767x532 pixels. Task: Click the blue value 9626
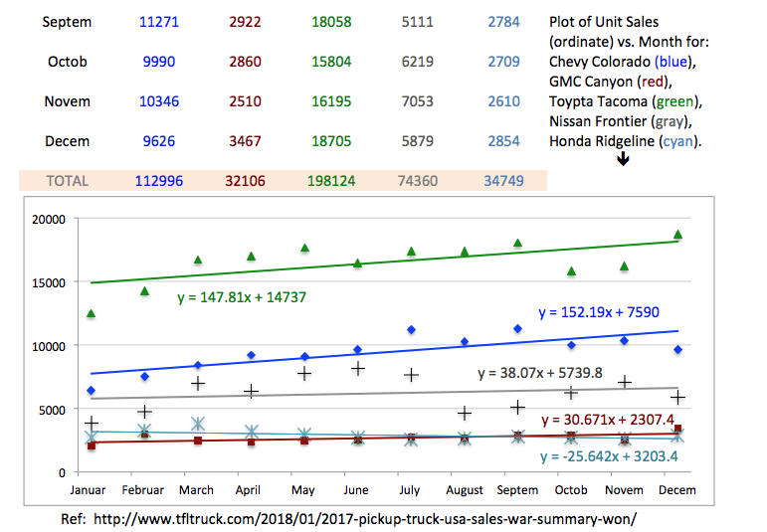pos(159,141)
